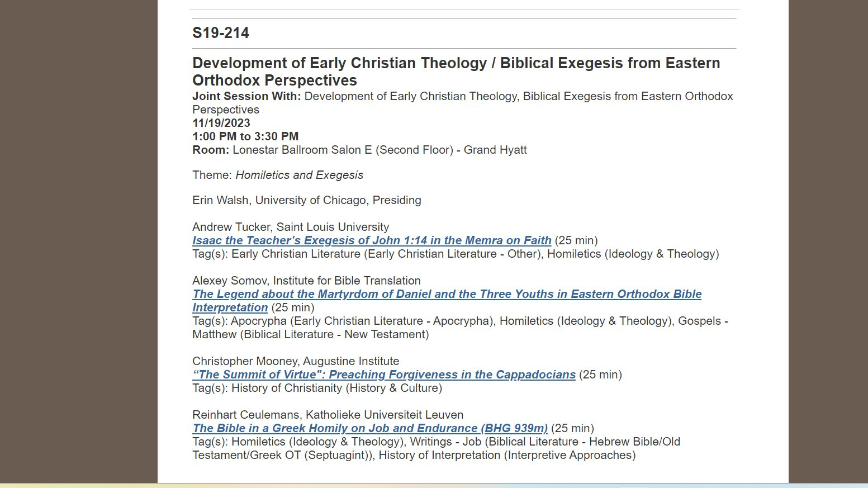The image size is (868, 488).
Task: Click presenter Alexey Somov, Institute for Bible Translation
Action: 306,281
